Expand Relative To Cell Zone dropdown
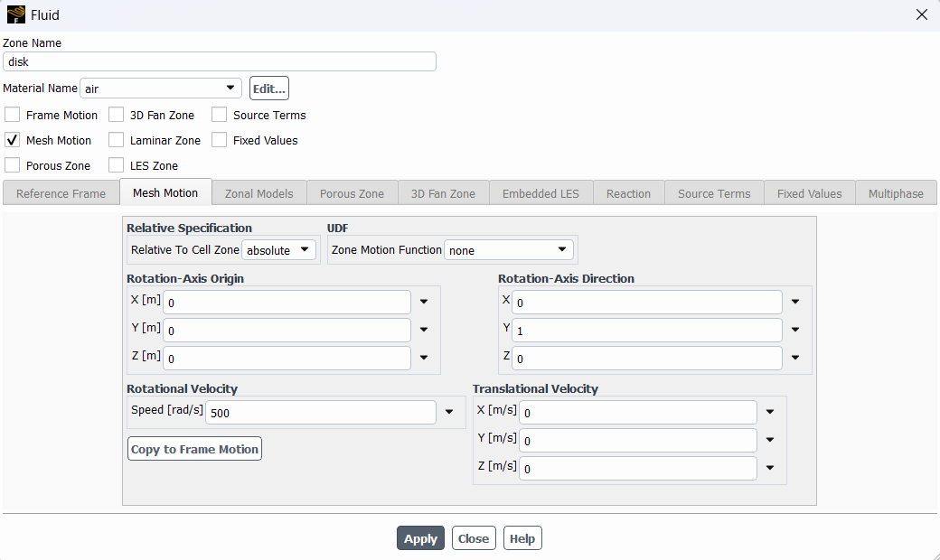The height and width of the screenshot is (560, 940). (279, 250)
